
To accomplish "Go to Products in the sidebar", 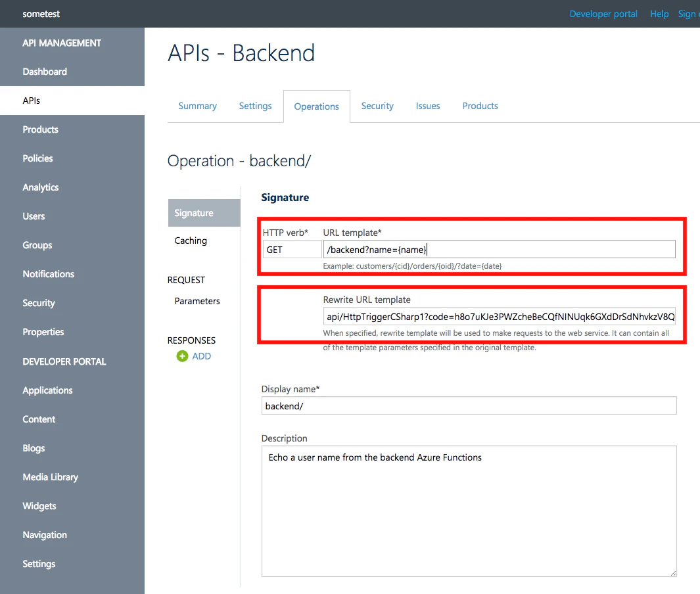I will [x=40, y=129].
